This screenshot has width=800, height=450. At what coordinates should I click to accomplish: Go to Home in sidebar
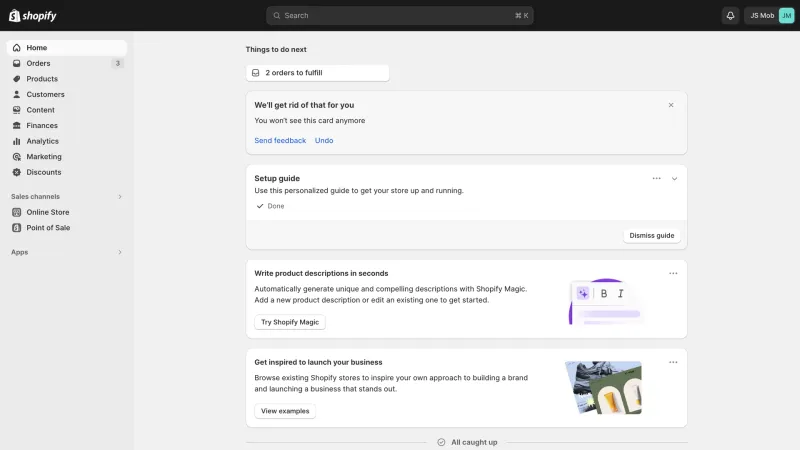67,47
